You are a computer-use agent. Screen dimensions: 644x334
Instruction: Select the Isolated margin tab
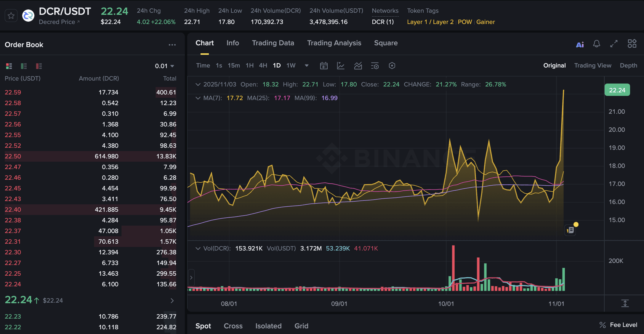(268, 326)
